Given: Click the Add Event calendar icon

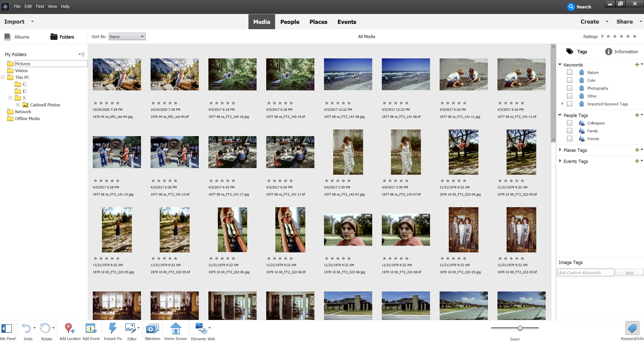Looking at the screenshot, I should click(x=91, y=328).
